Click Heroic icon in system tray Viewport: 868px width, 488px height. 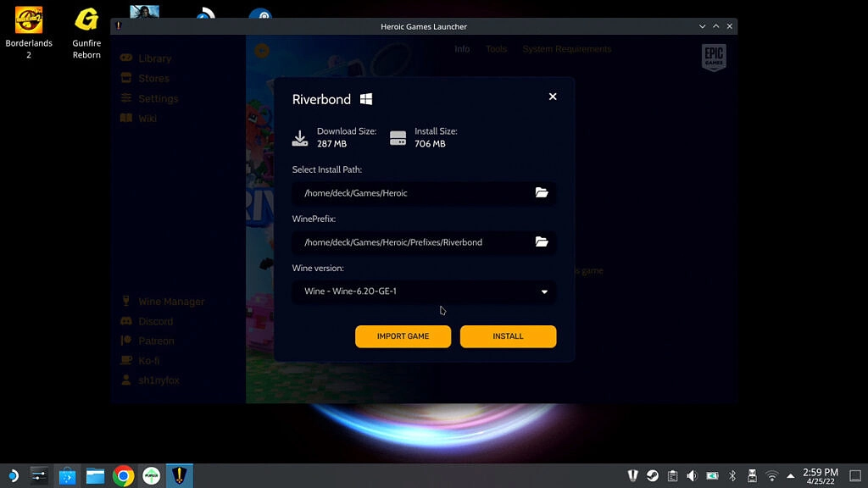pyautogui.click(x=632, y=476)
